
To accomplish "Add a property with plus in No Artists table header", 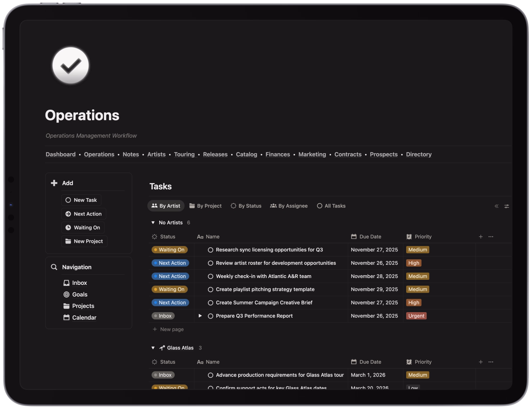I will pos(481,237).
